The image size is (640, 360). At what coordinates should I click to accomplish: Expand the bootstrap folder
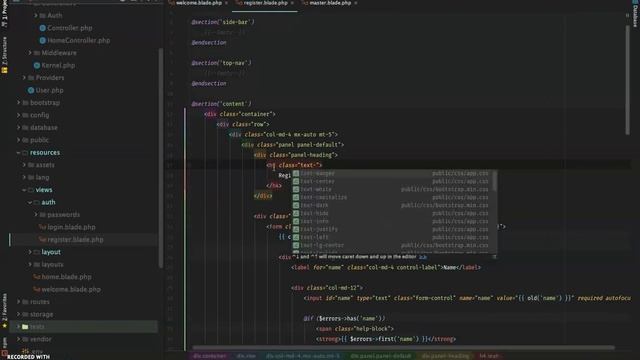click(19, 103)
